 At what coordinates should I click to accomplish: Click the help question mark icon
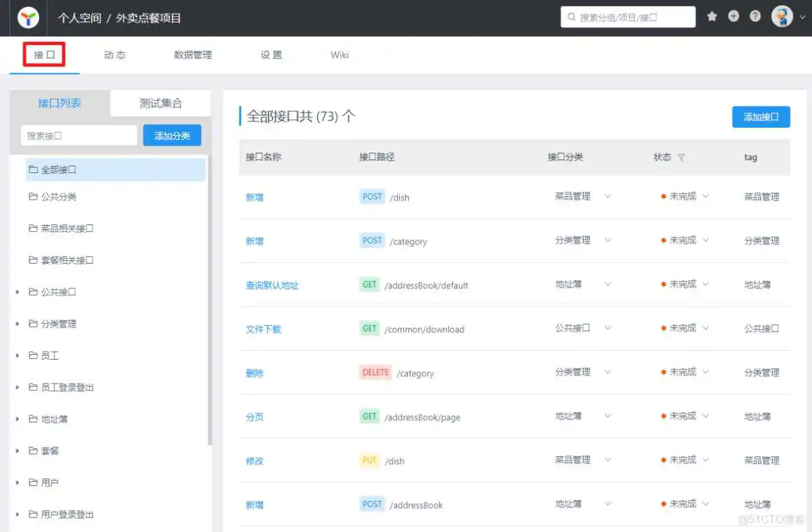pyautogui.click(x=756, y=15)
